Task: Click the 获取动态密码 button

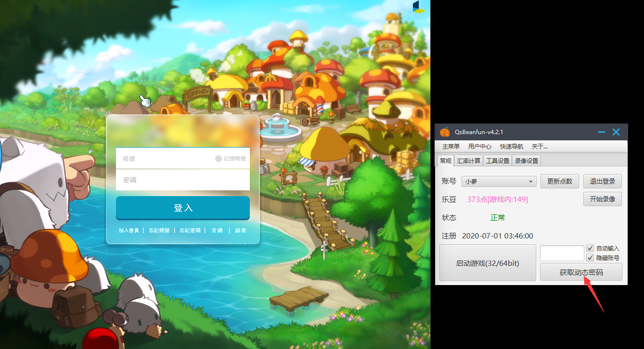Action: (581, 273)
